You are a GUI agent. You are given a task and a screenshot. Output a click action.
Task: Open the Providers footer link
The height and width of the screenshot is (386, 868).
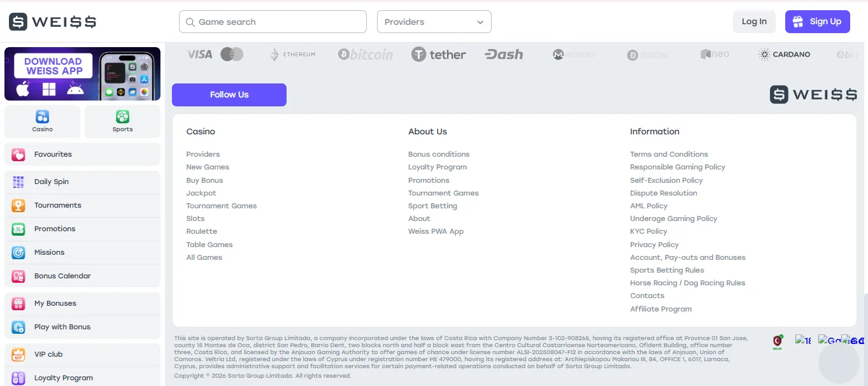click(x=203, y=154)
